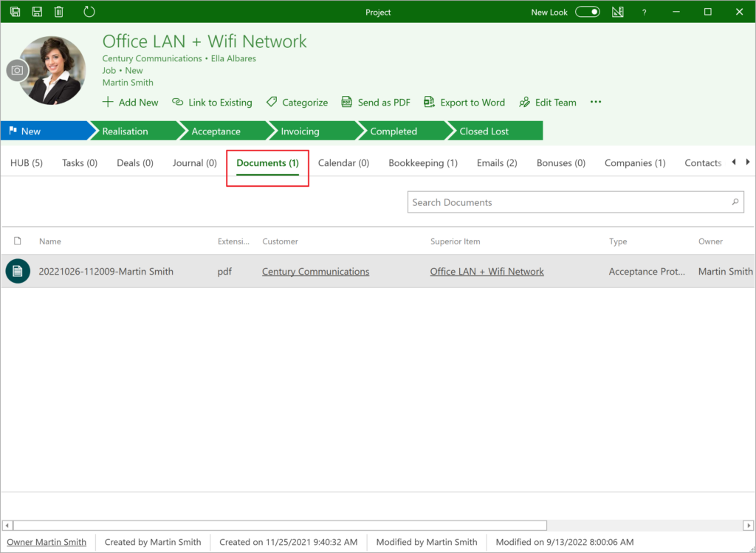Screen dimensions: 756x553
Task: Switch to the Tasks (0) tab
Action: [x=80, y=163]
